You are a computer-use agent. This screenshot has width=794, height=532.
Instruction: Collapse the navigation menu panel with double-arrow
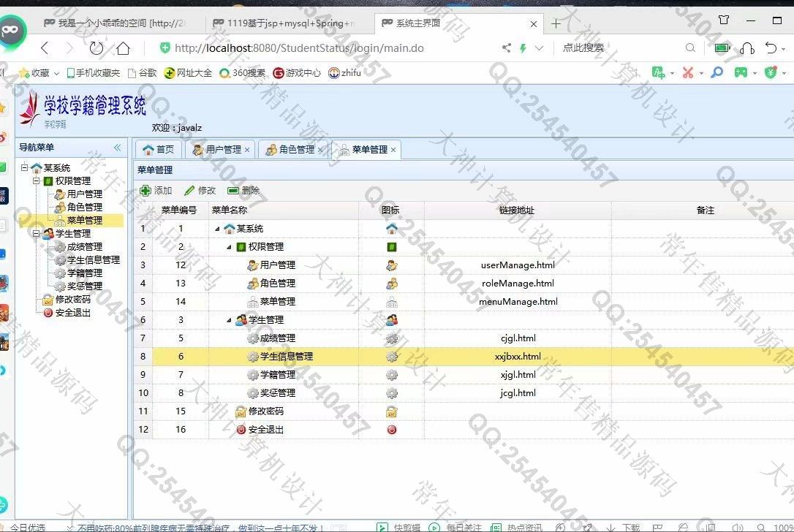click(117, 148)
